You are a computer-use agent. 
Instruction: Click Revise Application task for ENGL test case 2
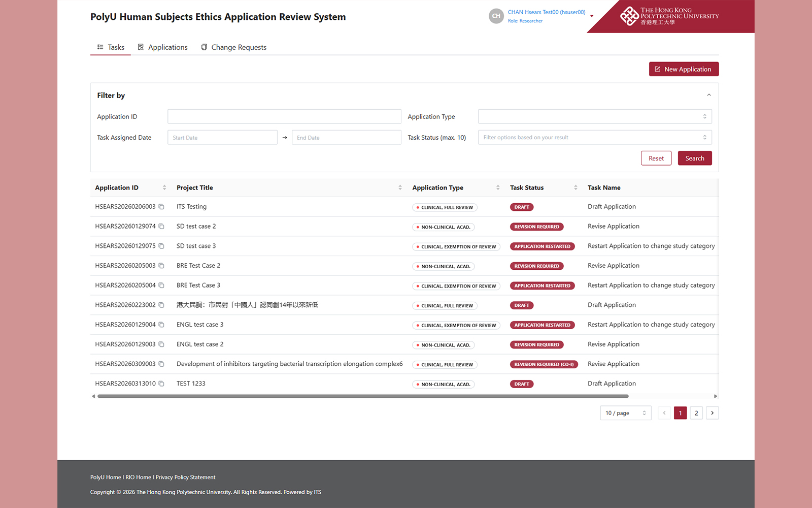613,344
